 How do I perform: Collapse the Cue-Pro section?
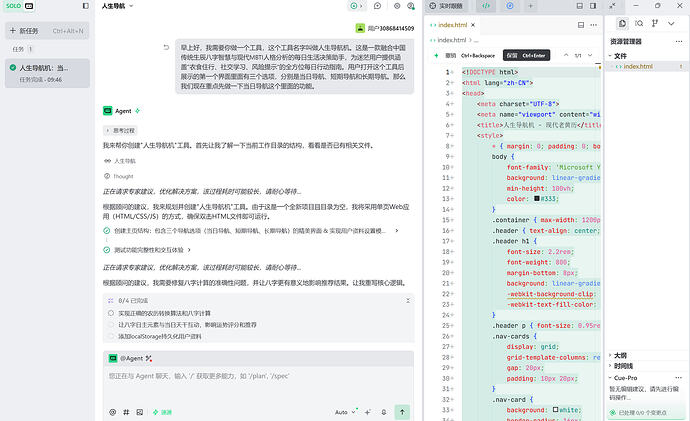610,378
